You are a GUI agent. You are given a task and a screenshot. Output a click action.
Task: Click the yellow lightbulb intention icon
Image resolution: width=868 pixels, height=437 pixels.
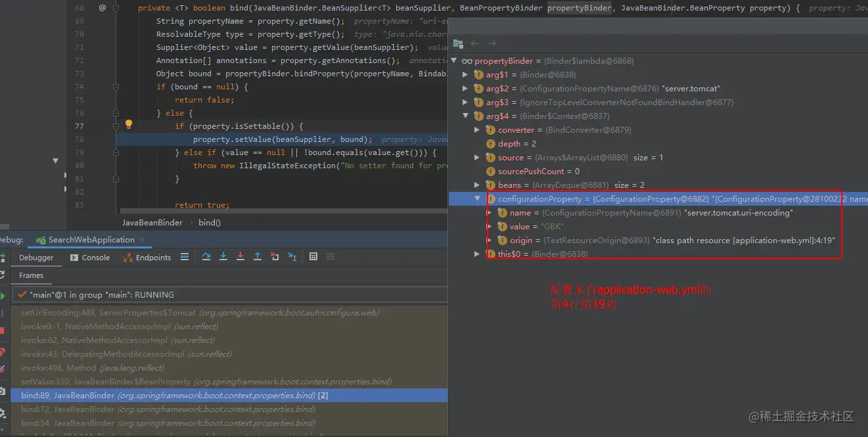pos(129,124)
